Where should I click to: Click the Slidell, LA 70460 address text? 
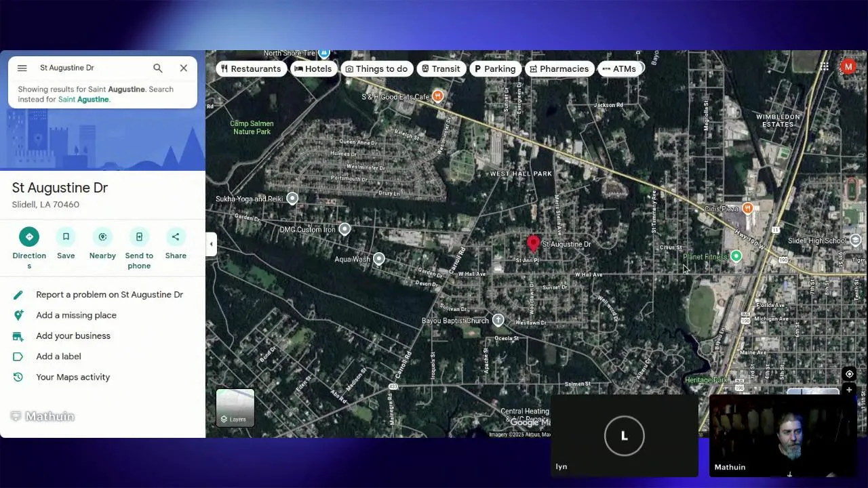(45, 205)
